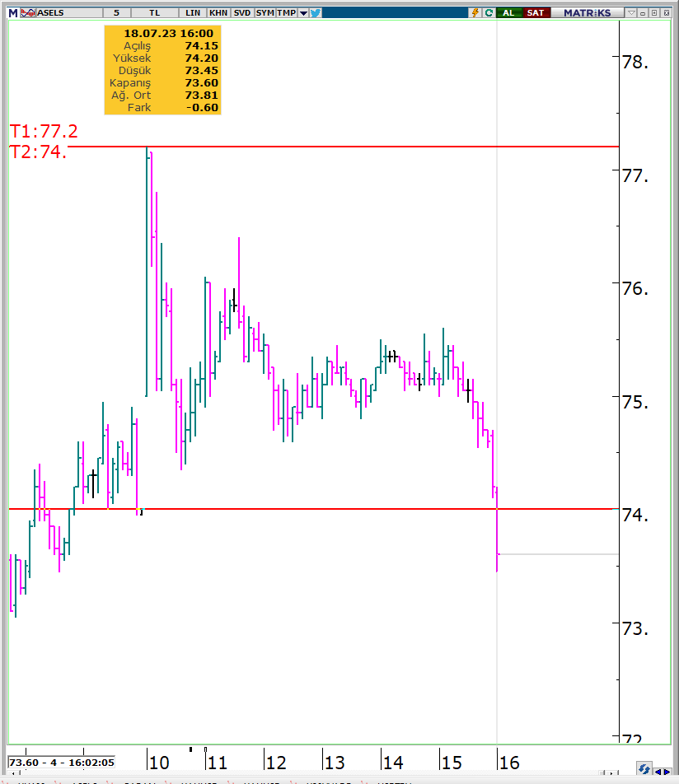Click the Kapanış 73.60 value
The width and height of the screenshot is (679, 784).
[x=202, y=83]
